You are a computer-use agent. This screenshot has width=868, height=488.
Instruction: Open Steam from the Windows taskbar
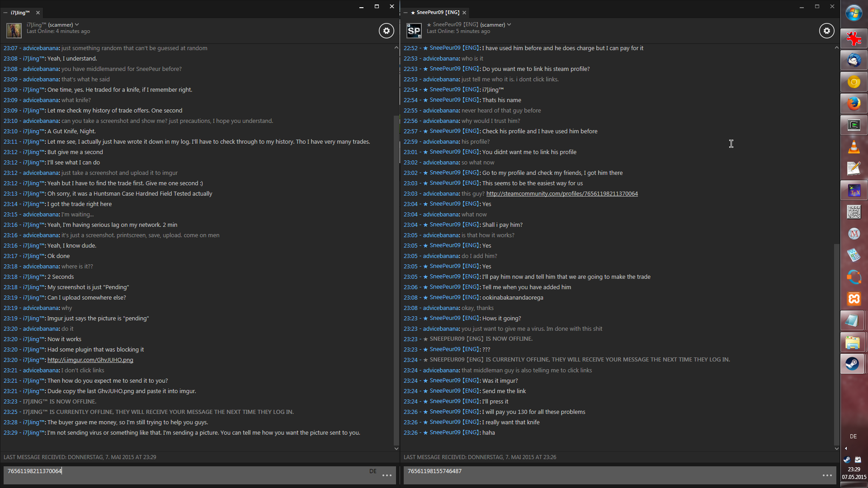coord(853,364)
